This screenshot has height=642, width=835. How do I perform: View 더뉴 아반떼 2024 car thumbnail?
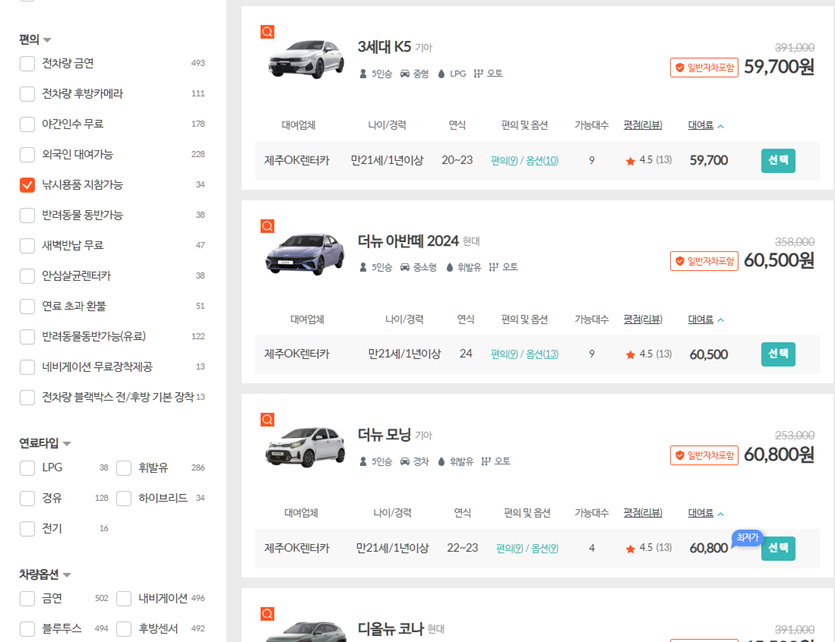coord(306,253)
